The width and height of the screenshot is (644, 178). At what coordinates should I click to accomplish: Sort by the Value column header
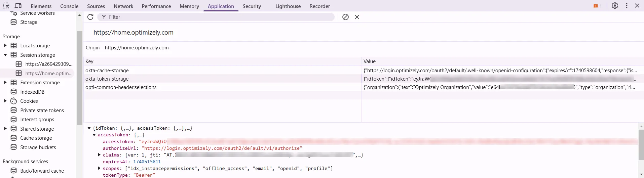(x=503, y=61)
